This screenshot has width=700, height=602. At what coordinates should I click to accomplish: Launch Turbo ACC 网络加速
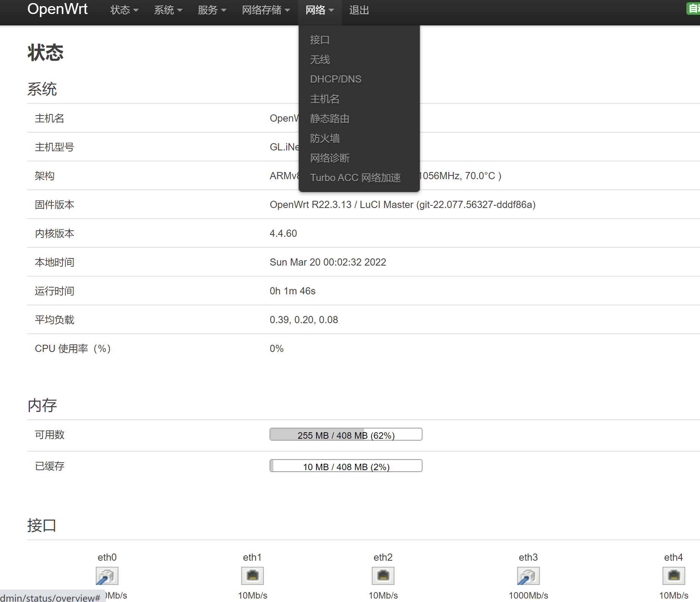coord(355,177)
